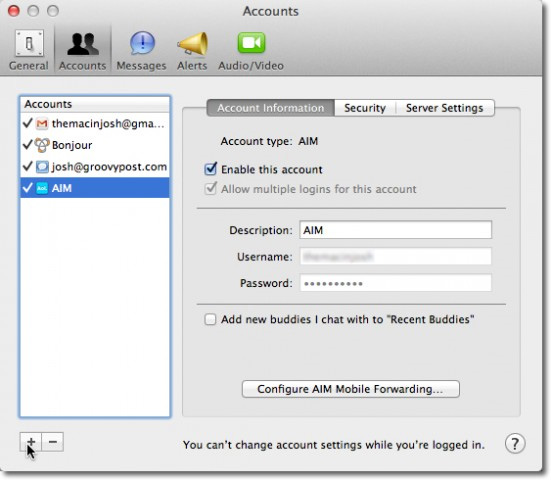
Task: Click the Gmail icon beside themacinjosh account
Action: 42,124
